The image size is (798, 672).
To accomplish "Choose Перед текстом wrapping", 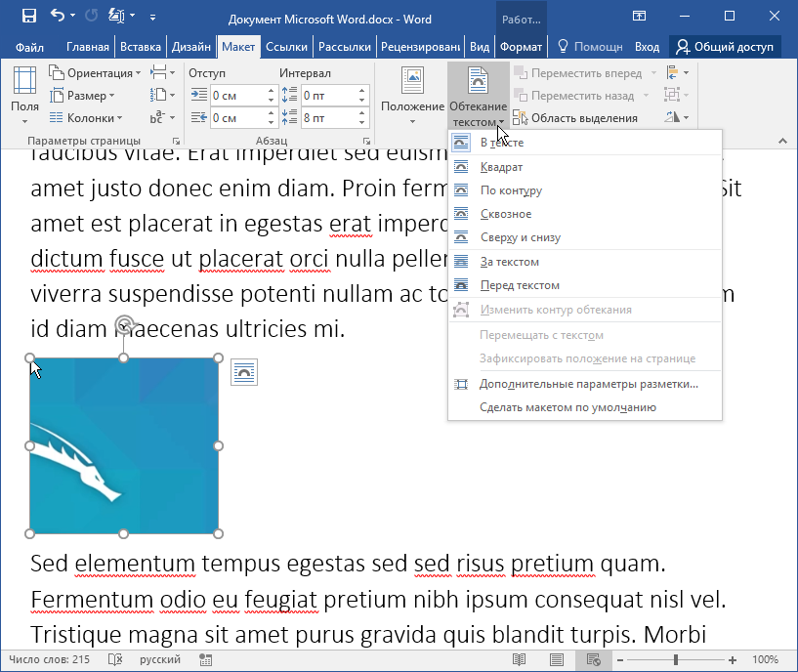I will (585, 285).
